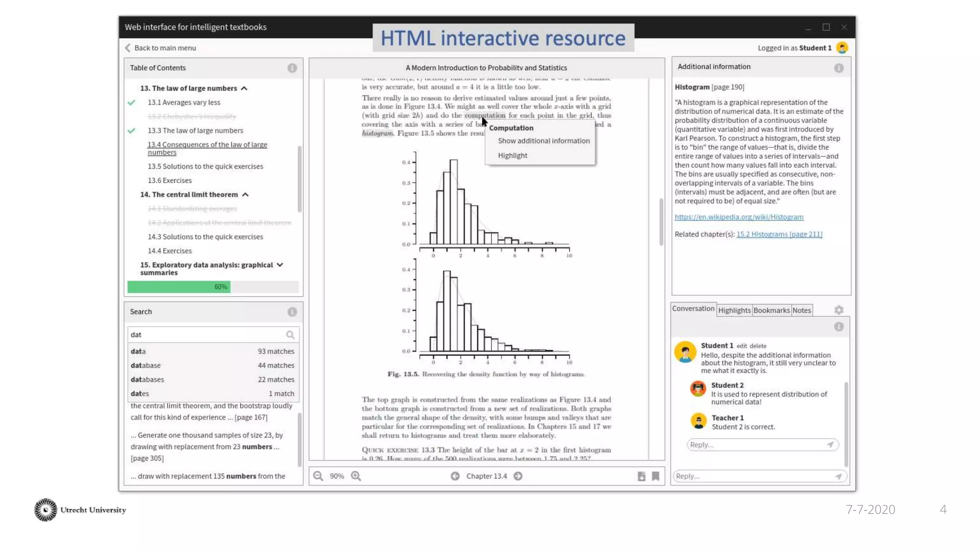
Task: Open conversation panel settings gear
Action: pos(839,310)
